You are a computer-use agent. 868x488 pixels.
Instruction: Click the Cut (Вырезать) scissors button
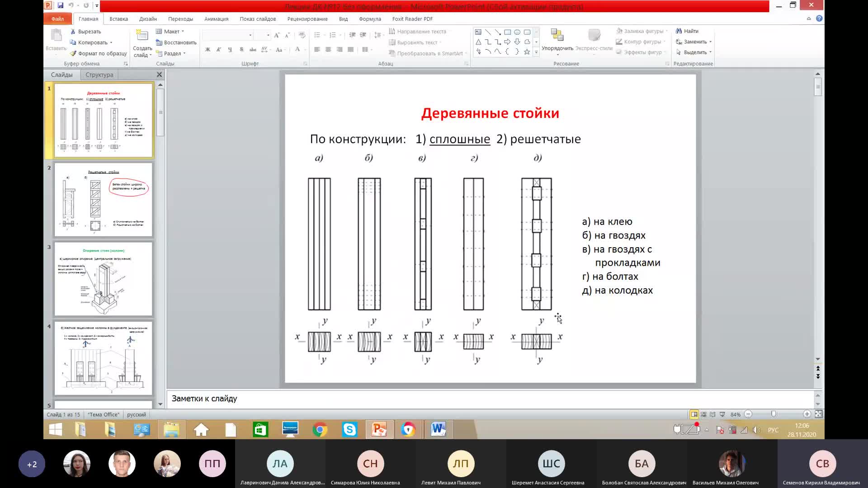coord(85,32)
